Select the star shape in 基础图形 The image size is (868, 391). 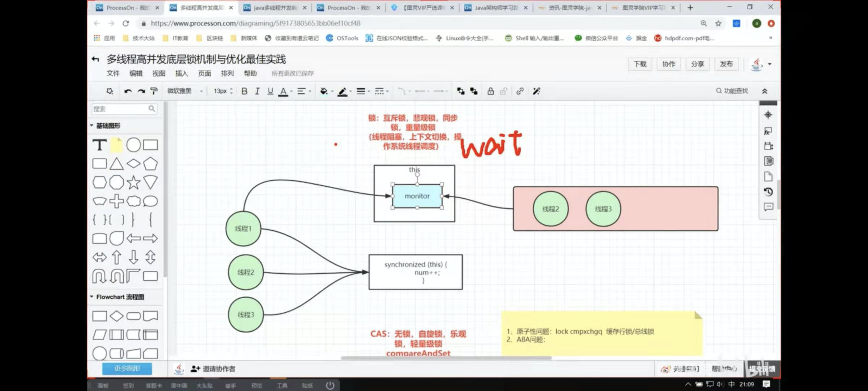click(133, 182)
